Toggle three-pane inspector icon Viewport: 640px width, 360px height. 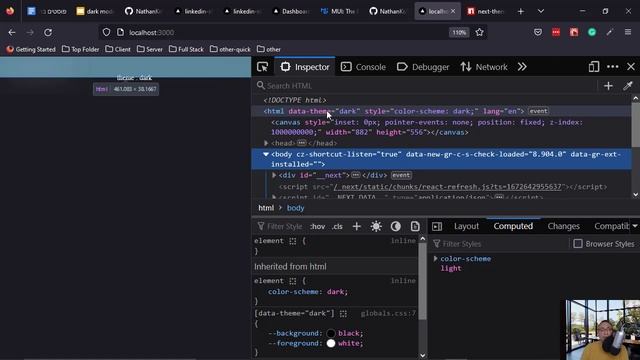point(437,227)
